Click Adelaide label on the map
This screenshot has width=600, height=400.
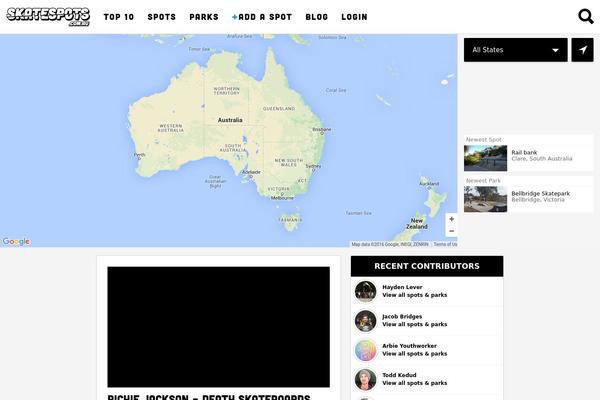[x=251, y=172]
